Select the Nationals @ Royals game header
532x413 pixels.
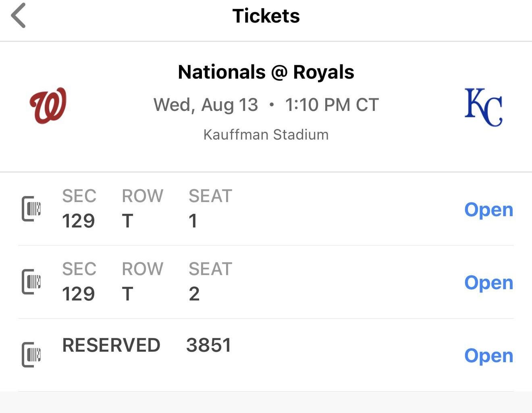tap(266, 72)
